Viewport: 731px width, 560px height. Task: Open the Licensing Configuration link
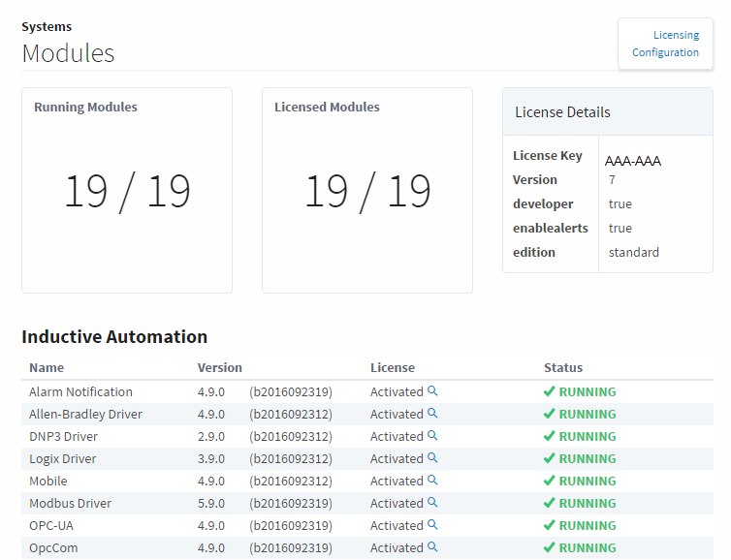[665, 44]
